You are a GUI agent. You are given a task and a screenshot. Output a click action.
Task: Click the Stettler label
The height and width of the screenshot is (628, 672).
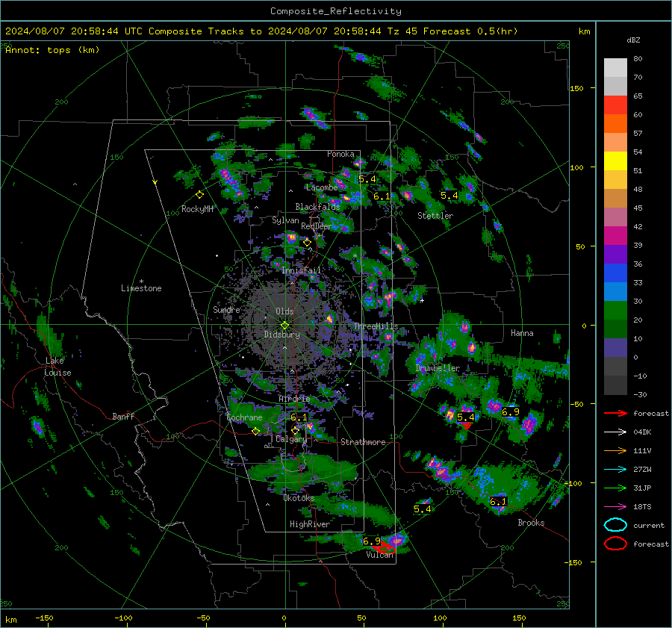pos(435,216)
